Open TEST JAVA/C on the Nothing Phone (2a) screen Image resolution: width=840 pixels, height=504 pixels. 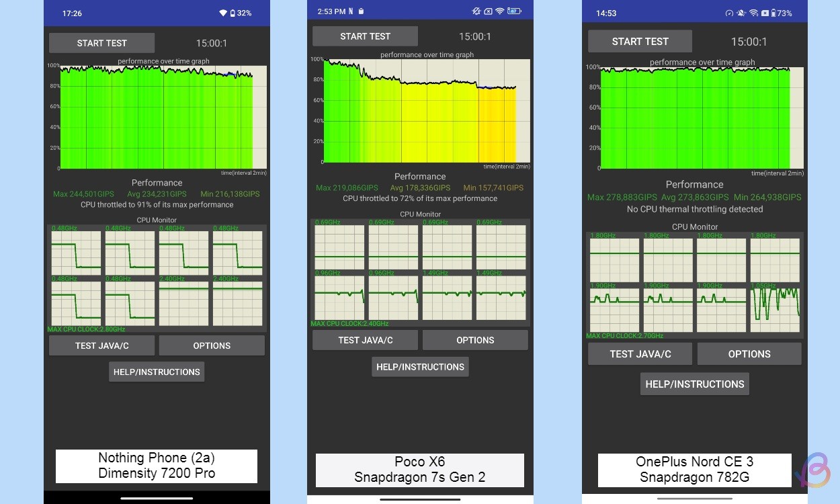tap(102, 345)
